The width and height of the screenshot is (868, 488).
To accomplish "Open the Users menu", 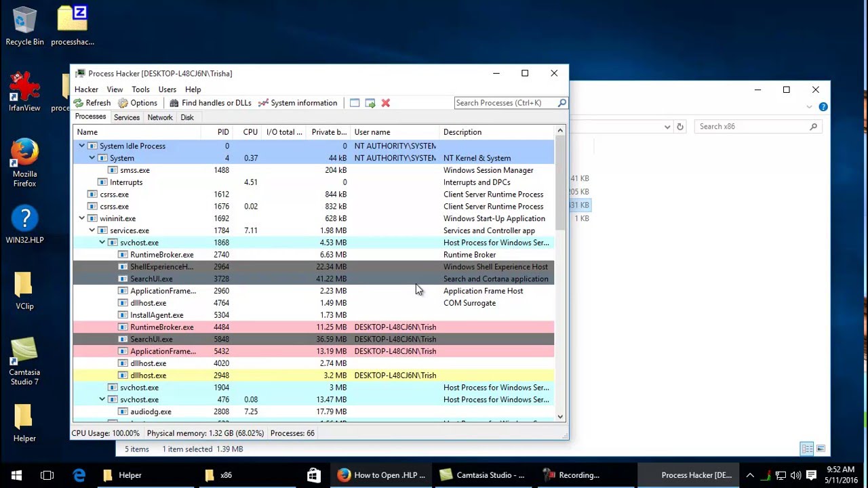I will (x=167, y=89).
